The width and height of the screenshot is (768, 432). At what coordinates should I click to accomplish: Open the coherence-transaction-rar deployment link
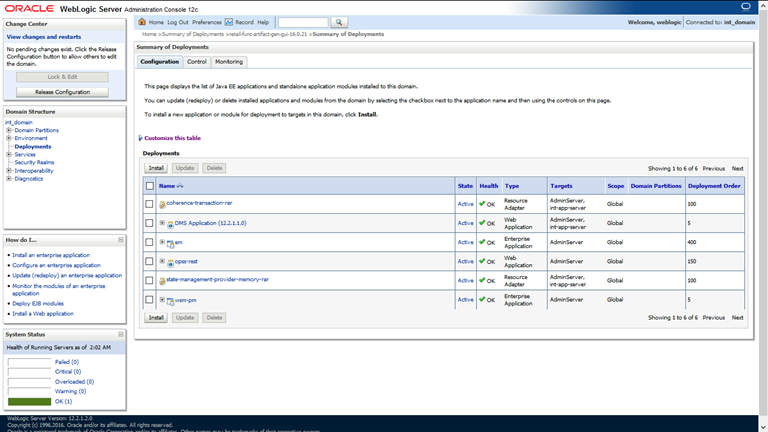click(199, 203)
